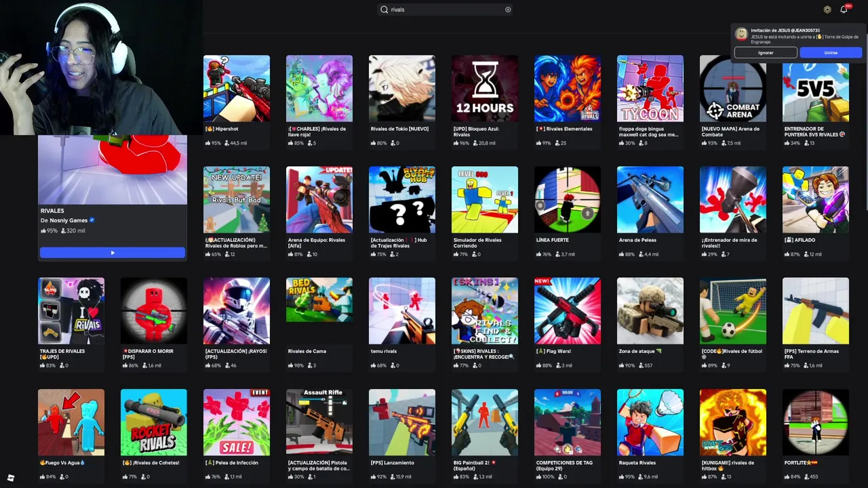Open the Nosniy Games creator link
Viewport: 868px width, 488px height.
click(x=68, y=220)
